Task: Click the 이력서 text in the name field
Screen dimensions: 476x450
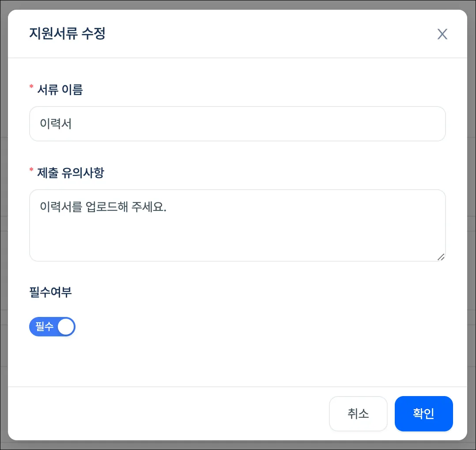Action: [x=56, y=124]
